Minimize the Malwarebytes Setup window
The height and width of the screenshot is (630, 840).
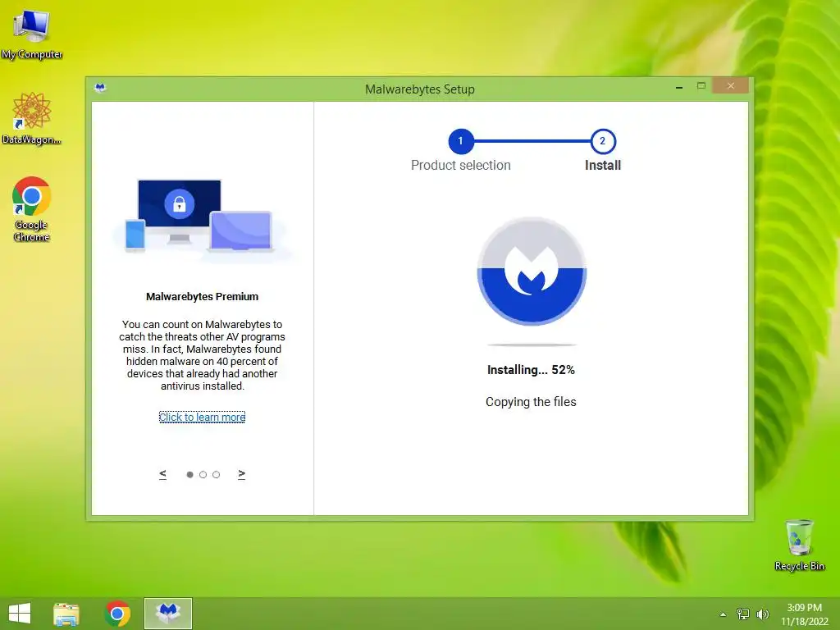(679, 86)
